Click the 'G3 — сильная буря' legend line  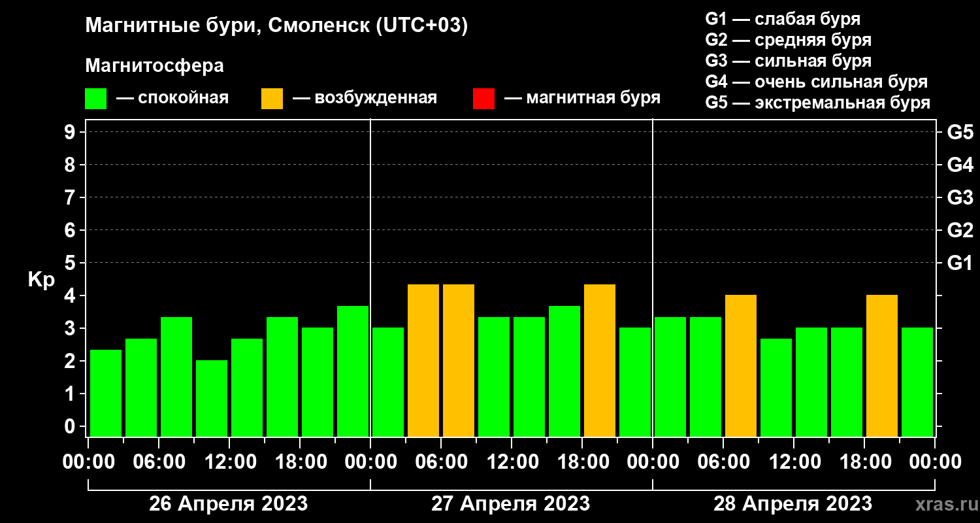(x=789, y=61)
